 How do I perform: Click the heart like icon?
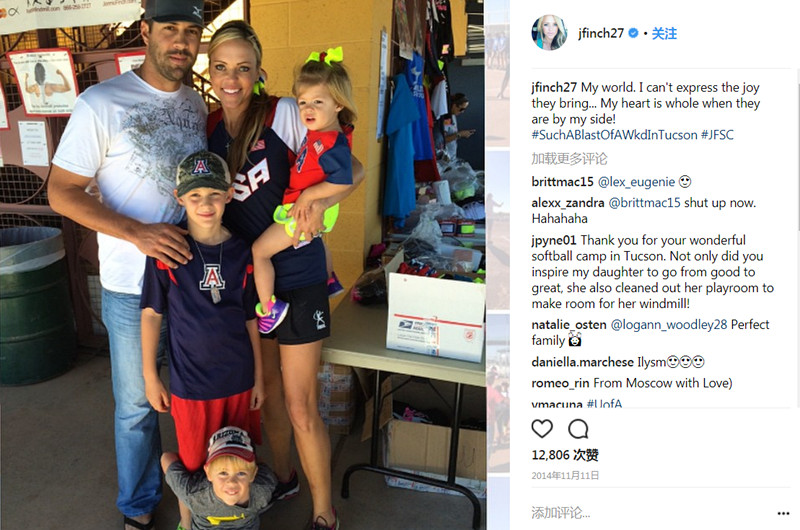(542, 429)
